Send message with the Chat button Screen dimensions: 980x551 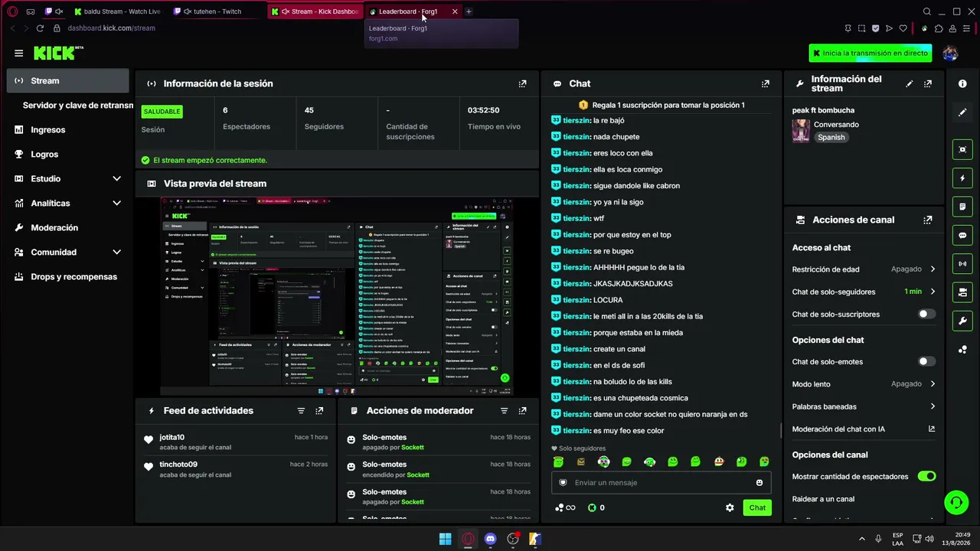757,507
